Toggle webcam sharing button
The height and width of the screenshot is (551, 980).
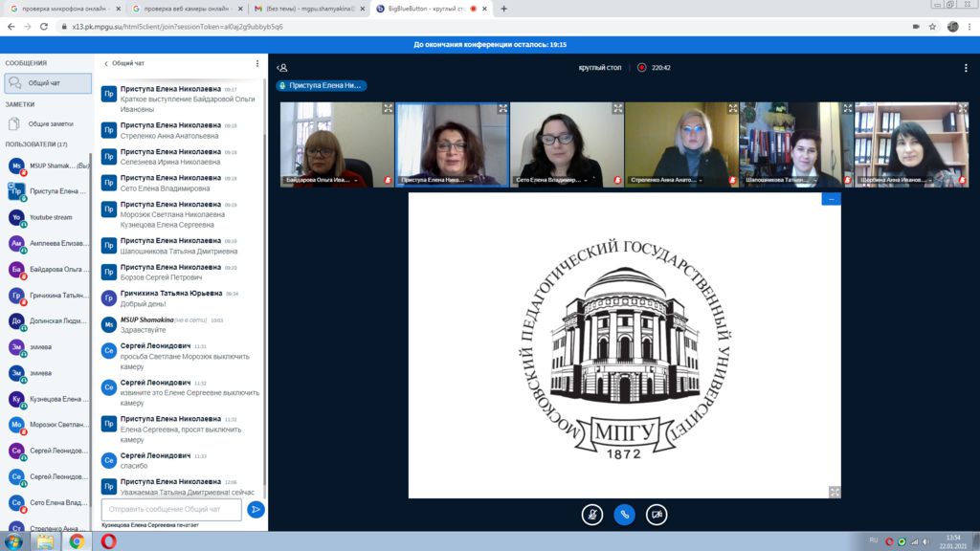tap(656, 514)
